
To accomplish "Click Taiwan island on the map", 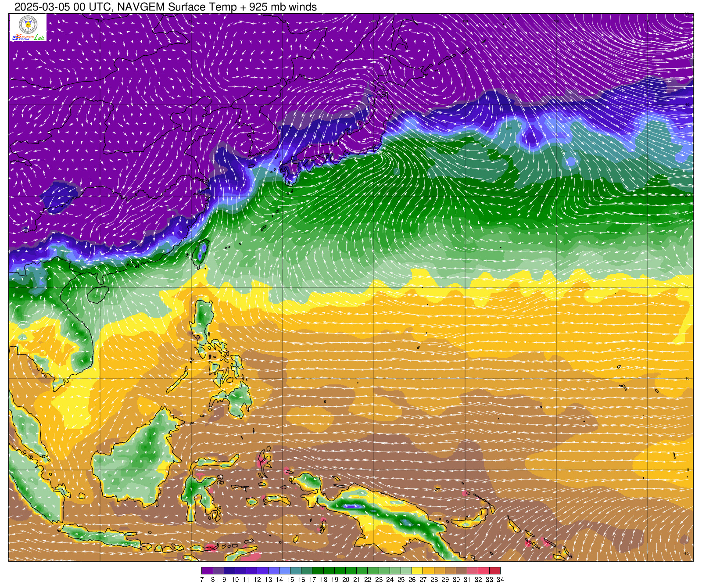I will click(201, 254).
